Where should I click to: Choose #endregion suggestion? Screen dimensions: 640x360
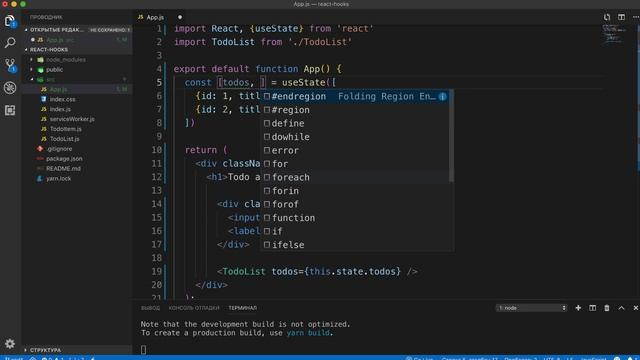(354, 97)
